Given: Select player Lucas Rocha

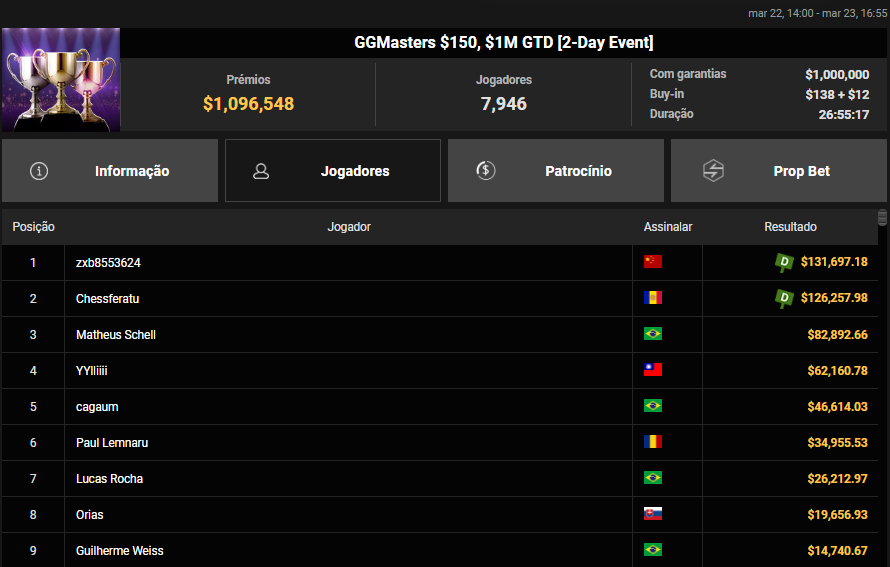Looking at the screenshot, I should (110, 479).
